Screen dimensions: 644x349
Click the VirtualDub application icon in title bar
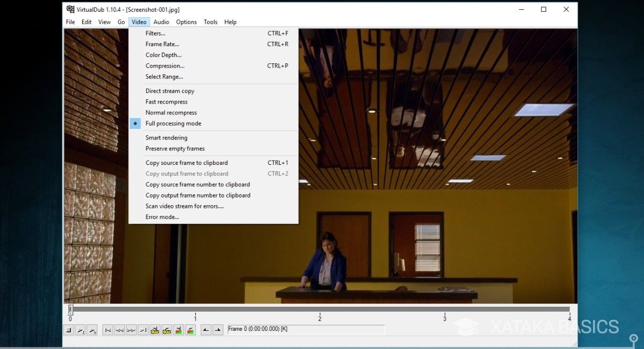pyautogui.click(x=70, y=9)
